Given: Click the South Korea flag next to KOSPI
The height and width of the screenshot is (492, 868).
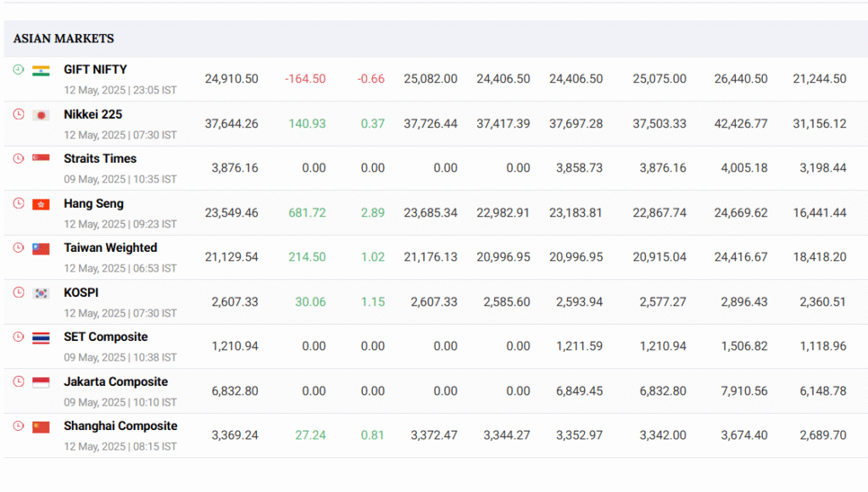Looking at the screenshot, I should [41, 294].
